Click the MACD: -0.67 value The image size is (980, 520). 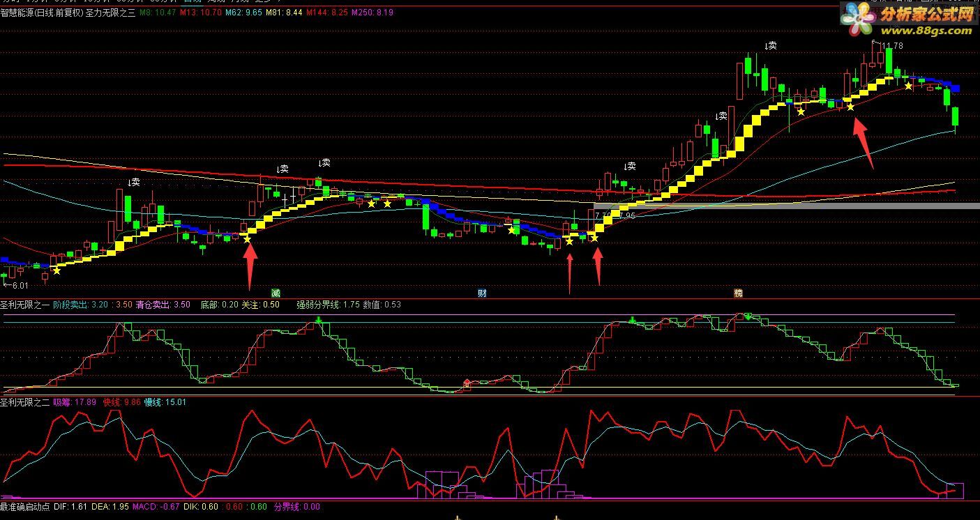tap(156, 507)
